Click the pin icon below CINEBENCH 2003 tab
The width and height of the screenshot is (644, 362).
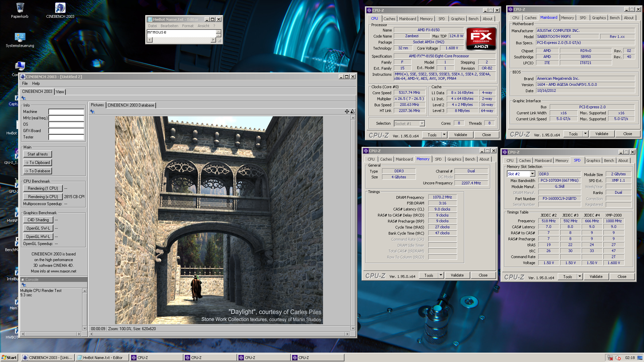[23, 98]
